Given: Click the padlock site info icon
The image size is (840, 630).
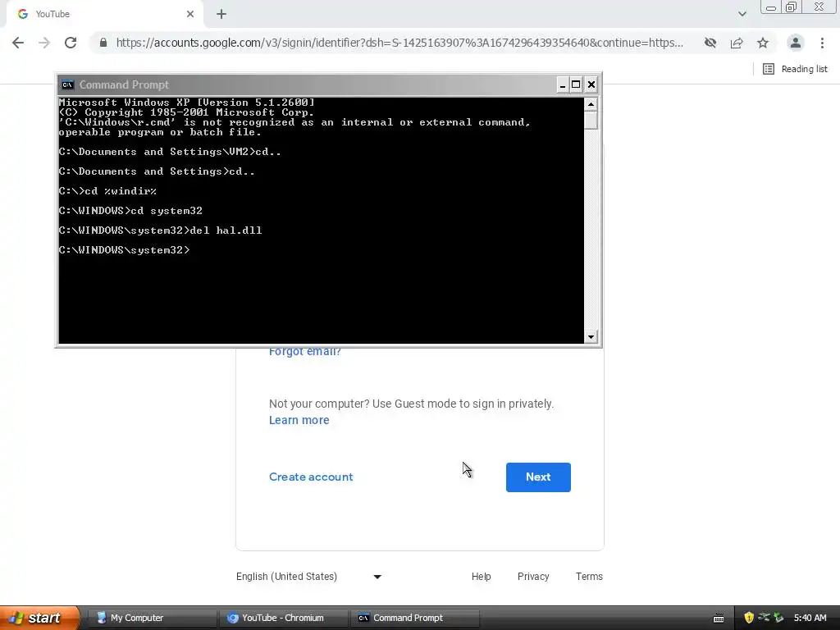Looking at the screenshot, I should click(x=103, y=43).
